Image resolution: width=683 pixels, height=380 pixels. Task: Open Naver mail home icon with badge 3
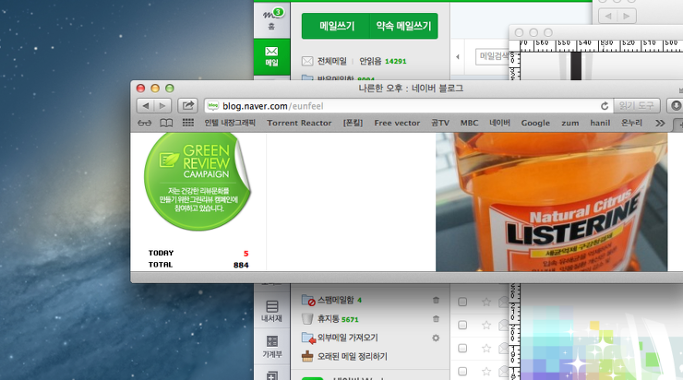point(272,19)
